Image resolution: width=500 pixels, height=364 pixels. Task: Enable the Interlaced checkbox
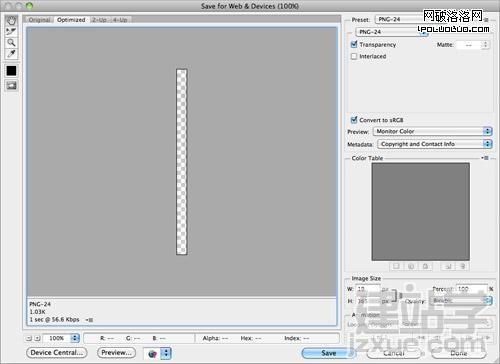click(x=354, y=56)
